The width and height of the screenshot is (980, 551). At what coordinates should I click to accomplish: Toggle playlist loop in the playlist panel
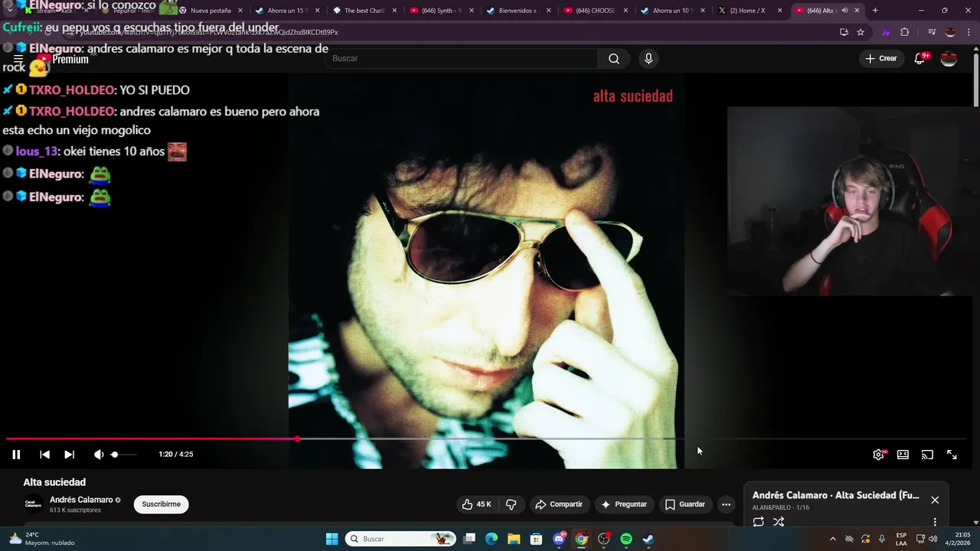click(758, 522)
